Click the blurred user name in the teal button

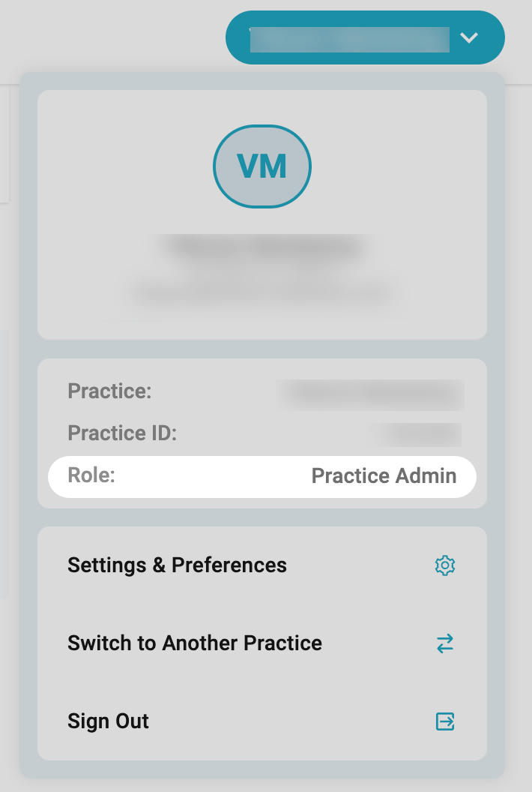[349, 40]
